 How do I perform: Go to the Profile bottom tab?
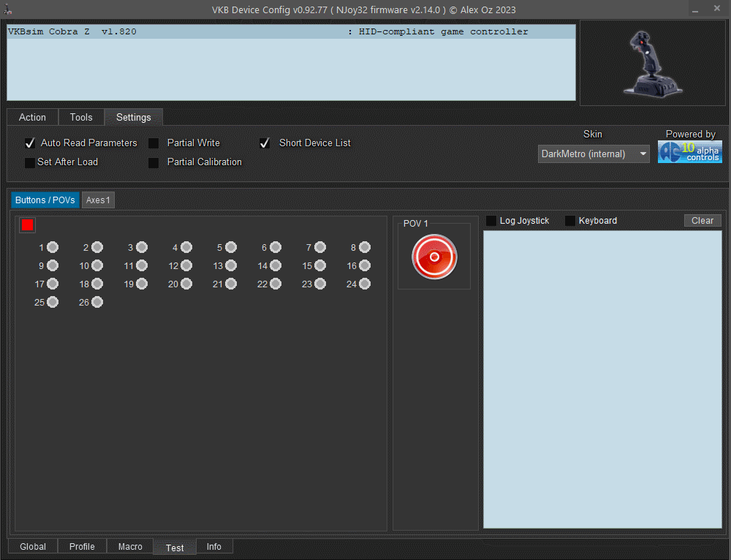tap(82, 547)
